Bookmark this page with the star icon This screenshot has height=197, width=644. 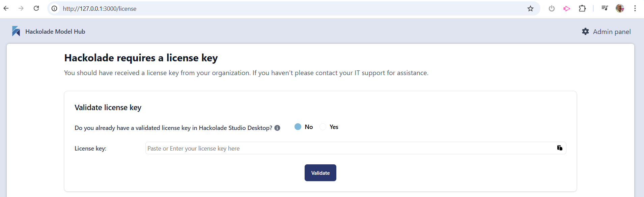pos(530,8)
